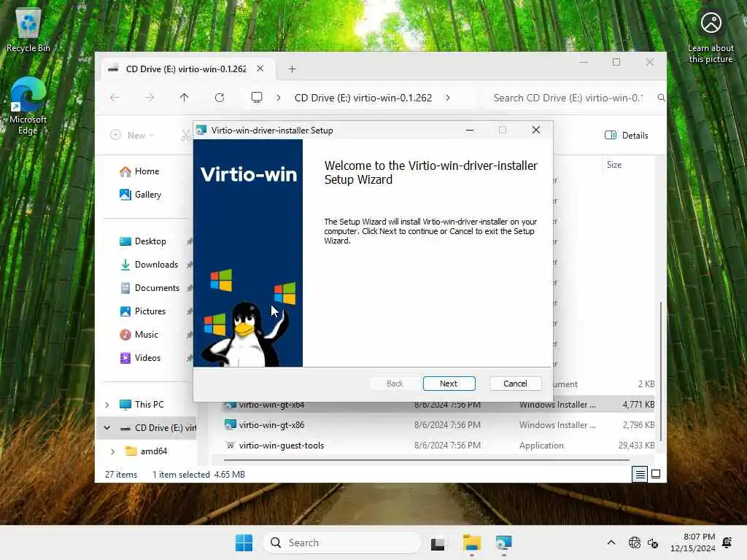The image size is (747, 560).
Task: Click the horizontal scrollbar in file list
Action: 426,460
